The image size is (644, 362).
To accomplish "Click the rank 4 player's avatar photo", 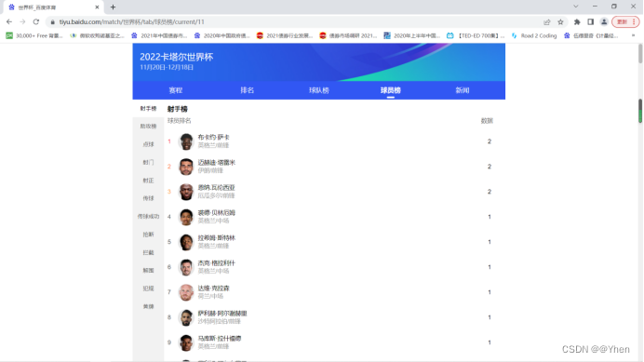I will (x=186, y=217).
